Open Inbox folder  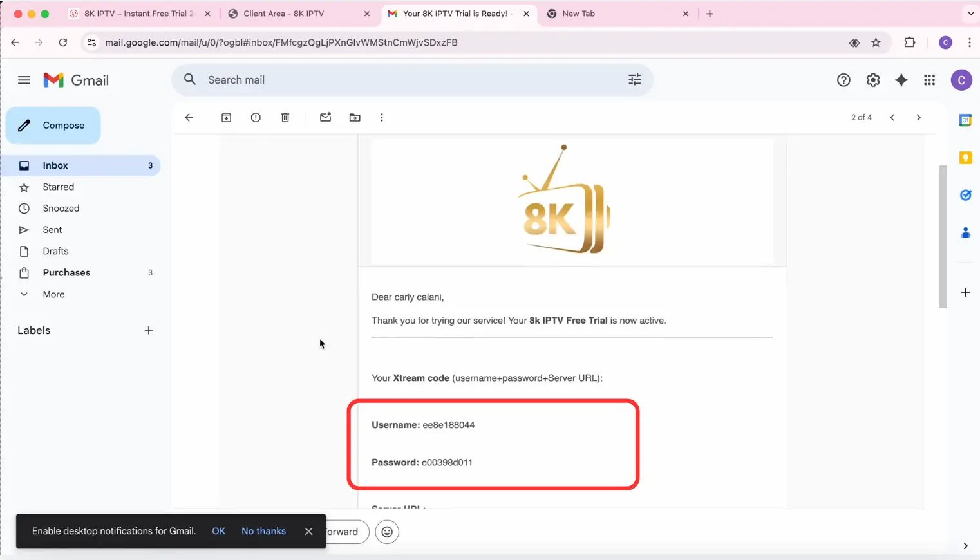coord(80,165)
